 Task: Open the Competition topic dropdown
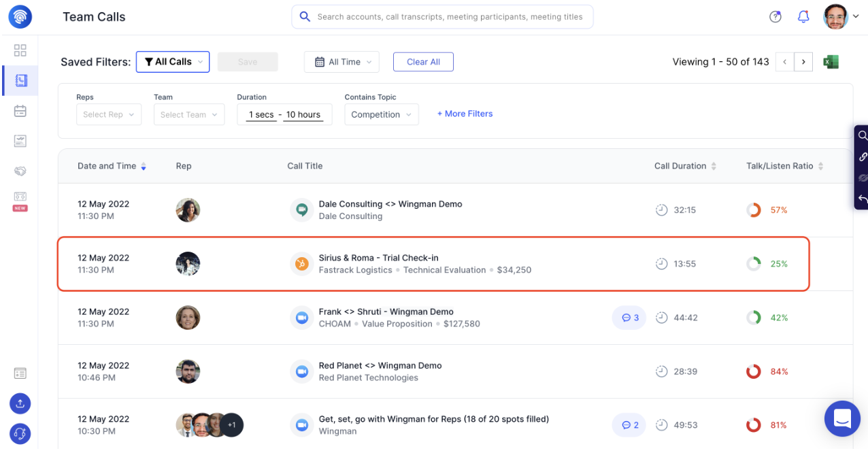[382, 114]
